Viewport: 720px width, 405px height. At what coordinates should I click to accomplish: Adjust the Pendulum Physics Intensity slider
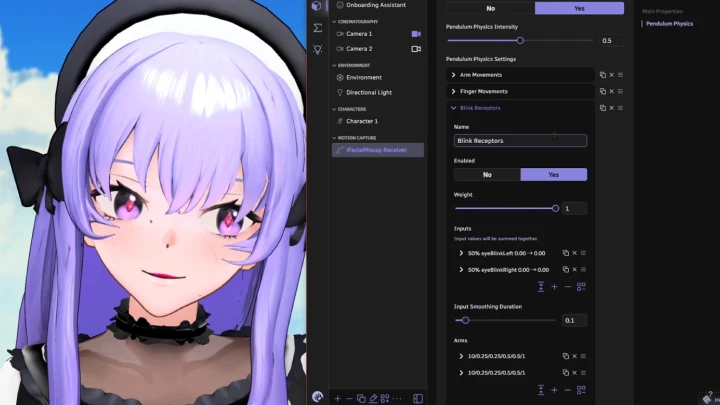[x=520, y=40]
